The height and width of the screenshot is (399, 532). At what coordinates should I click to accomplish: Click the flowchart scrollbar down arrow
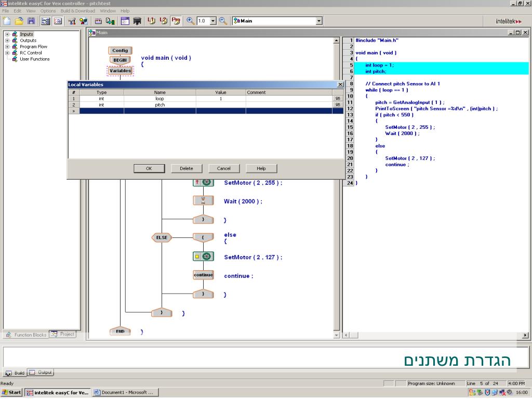[x=336, y=335]
